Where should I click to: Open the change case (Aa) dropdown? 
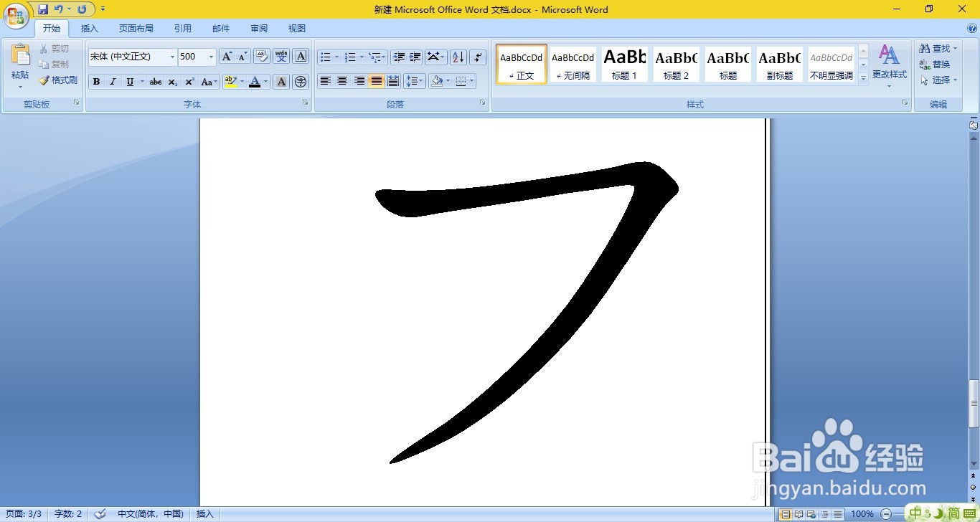[x=209, y=82]
